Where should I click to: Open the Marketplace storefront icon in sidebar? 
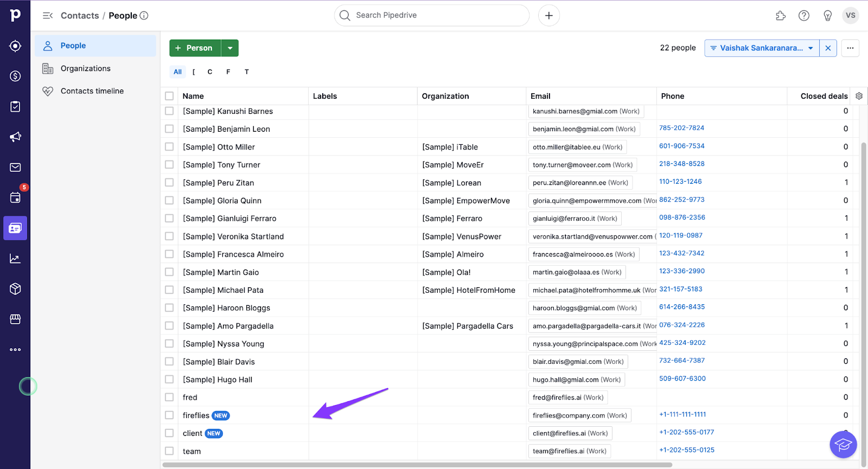[x=15, y=319]
